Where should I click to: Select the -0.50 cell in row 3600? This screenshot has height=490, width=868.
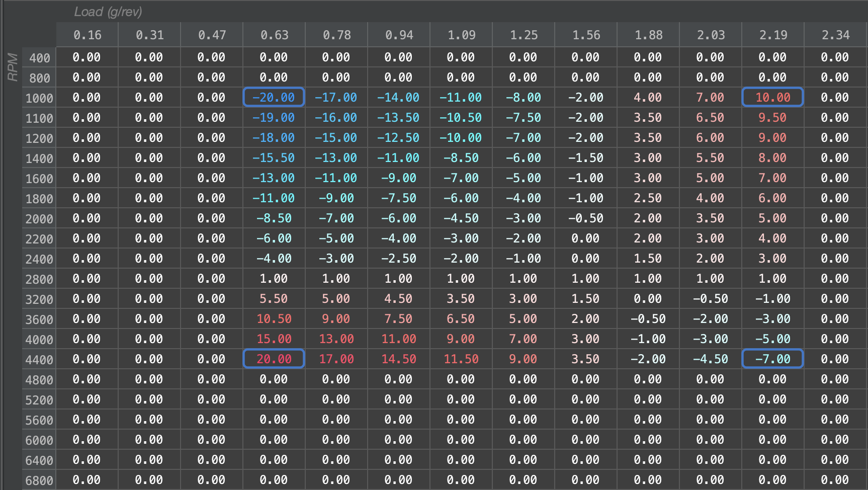(x=648, y=318)
